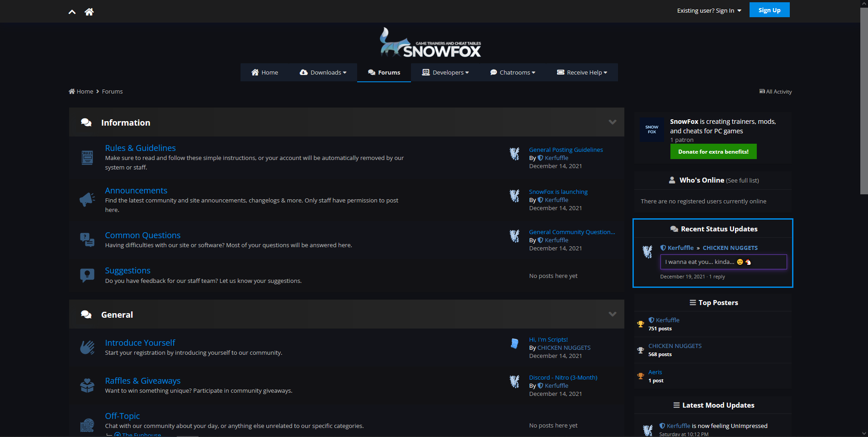Click avatar beside Discord - Nitro post
The image size is (868, 437).
click(514, 381)
